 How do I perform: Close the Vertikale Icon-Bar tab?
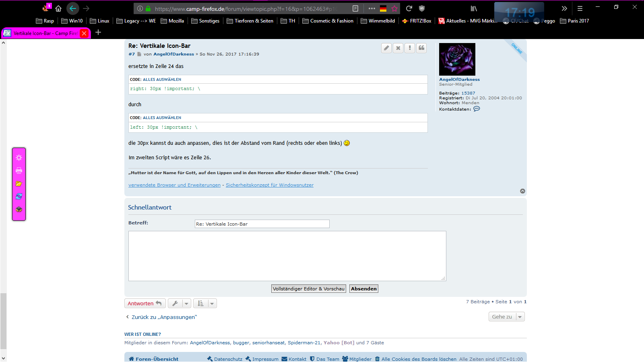coord(84,33)
